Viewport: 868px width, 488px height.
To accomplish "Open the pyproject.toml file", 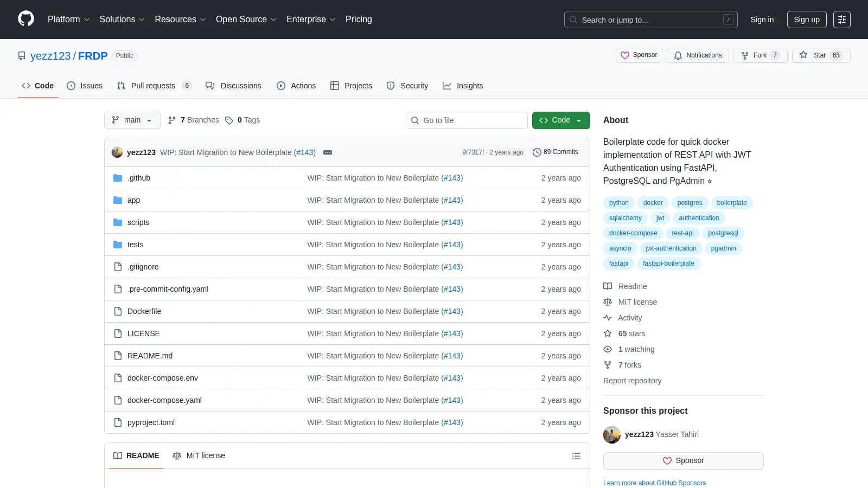I will coord(151,422).
